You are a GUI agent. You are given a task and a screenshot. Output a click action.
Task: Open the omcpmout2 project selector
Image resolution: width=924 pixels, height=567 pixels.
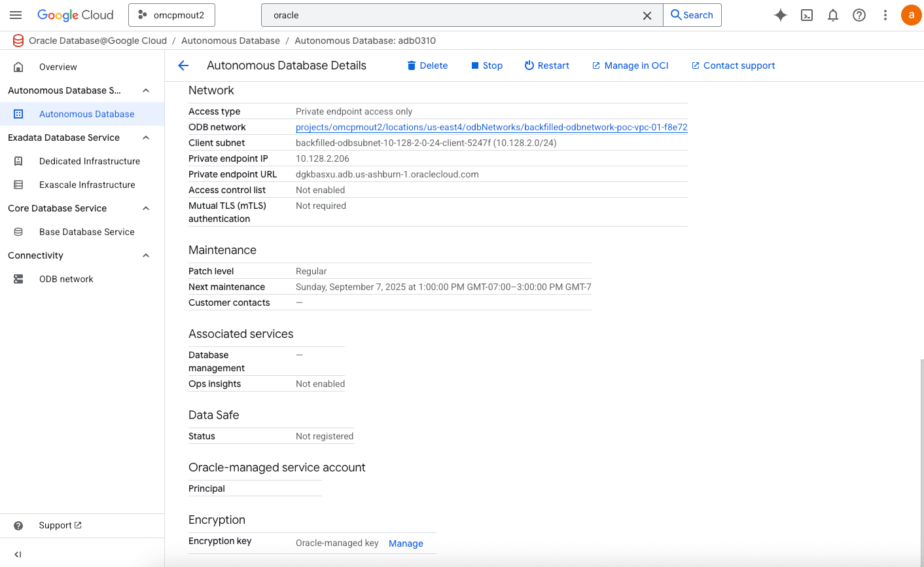171,15
